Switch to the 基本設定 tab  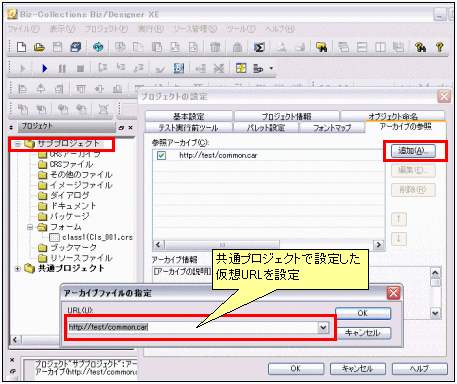pyautogui.click(x=189, y=116)
